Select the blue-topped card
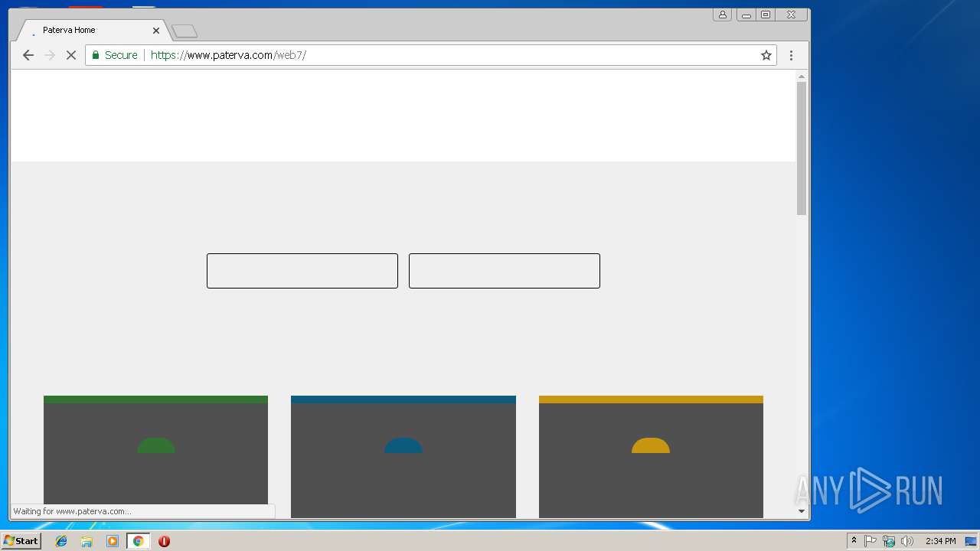980x551 pixels. pyautogui.click(x=403, y=457)
